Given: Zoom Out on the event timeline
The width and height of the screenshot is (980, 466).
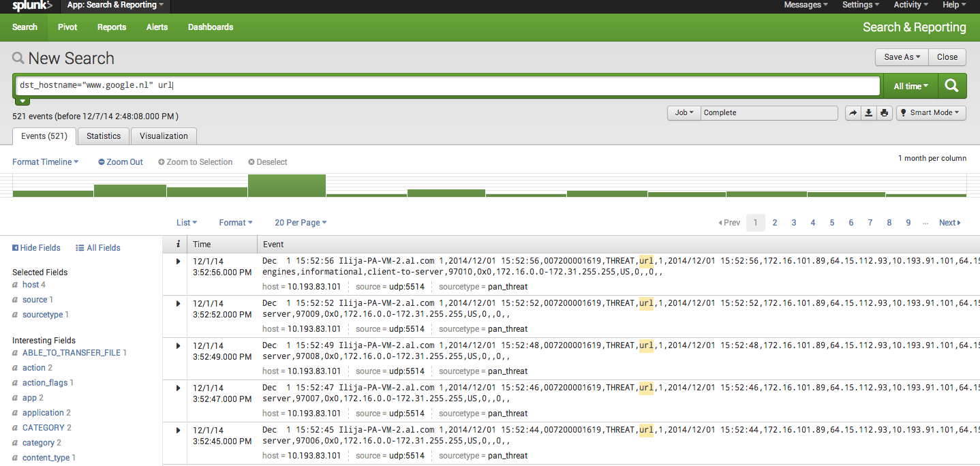Looking at the screenshot, I should (x=120, y=161).
